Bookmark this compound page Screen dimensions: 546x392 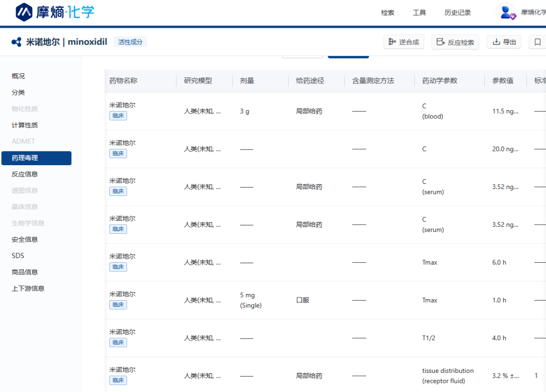click(x=537, y=42)
